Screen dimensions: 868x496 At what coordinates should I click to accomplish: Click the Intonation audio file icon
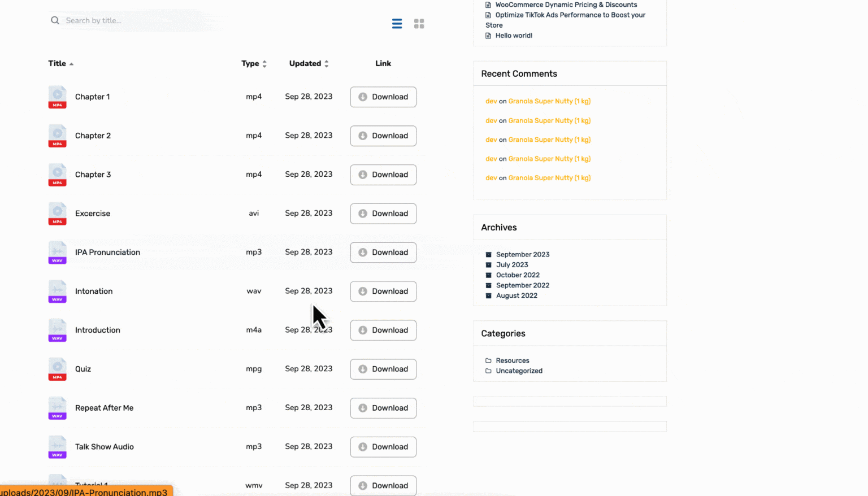click(57, 291)
